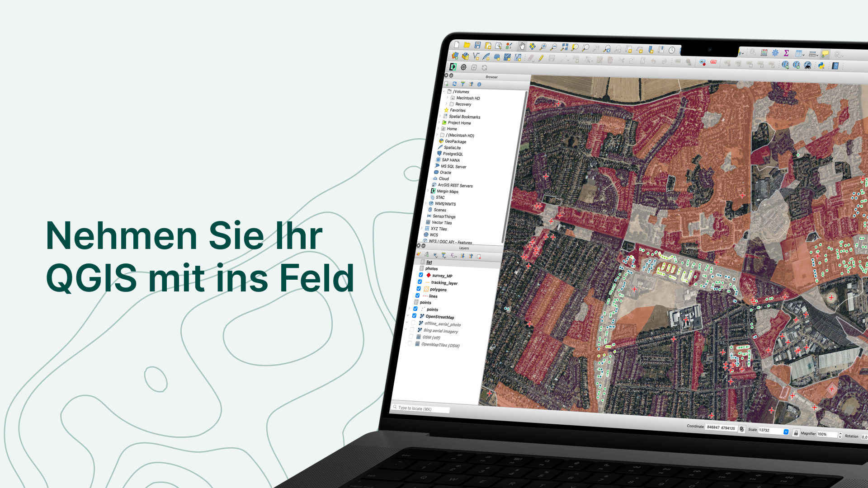Open the filter-by-expression dropdown in Layers
The height and width of the screenshot is (488, 868).
click(x=454, y=256)
